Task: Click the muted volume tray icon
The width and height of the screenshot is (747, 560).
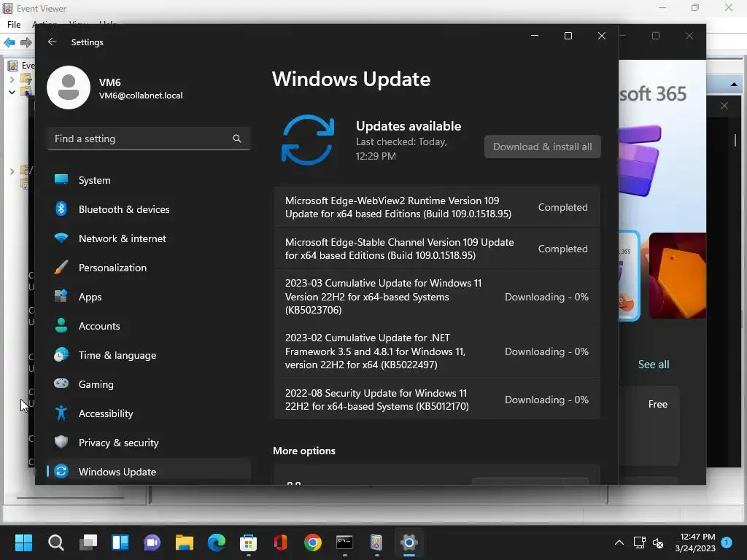Action: (658, 542)
